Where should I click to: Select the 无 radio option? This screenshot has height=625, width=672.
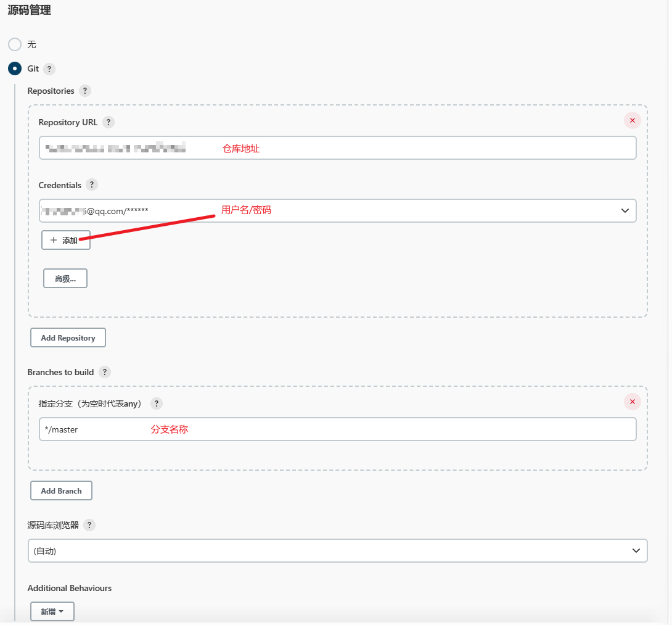tap(15, 44)
